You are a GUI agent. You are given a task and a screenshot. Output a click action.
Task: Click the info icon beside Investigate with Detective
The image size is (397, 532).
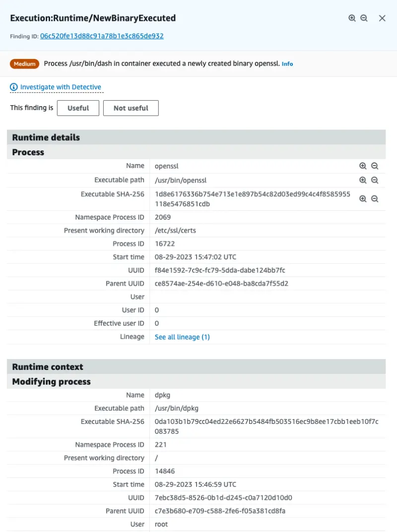(x=12, y=87)
